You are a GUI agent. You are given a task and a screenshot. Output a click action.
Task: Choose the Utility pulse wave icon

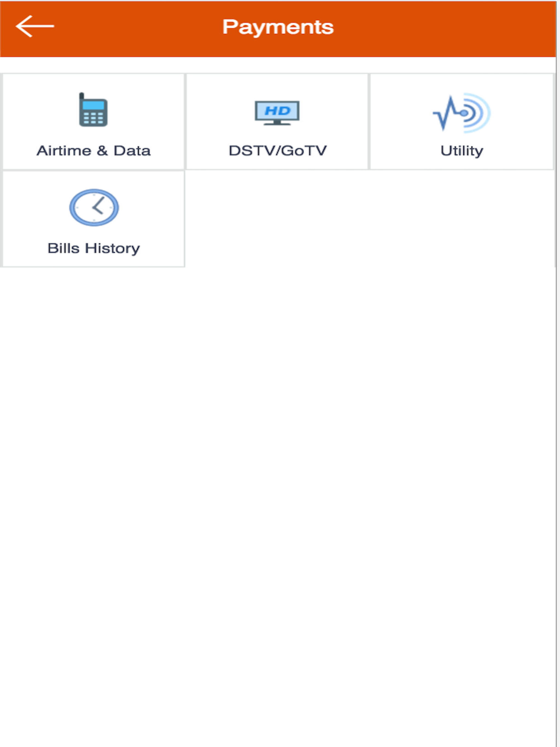461,113
